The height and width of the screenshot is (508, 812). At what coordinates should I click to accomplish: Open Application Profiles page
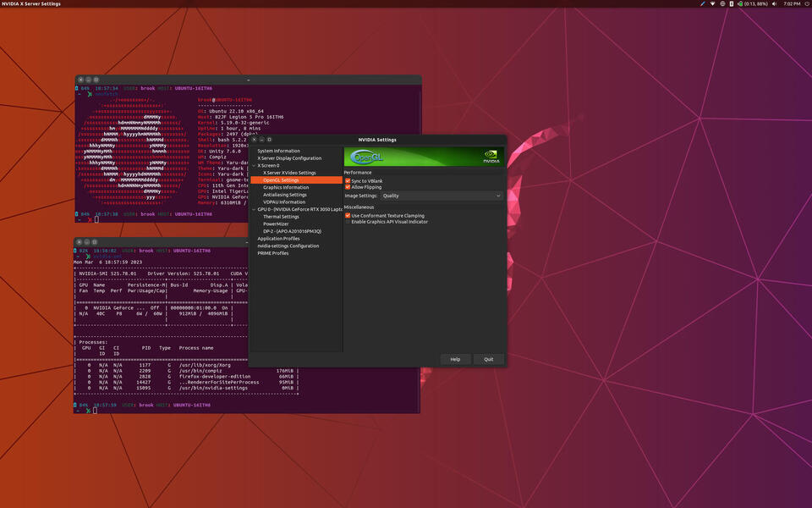278,239
